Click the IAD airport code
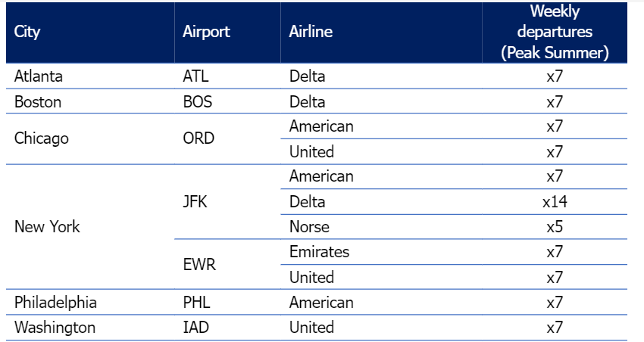This screenshot has height=342, width=644. coord(196,327)
